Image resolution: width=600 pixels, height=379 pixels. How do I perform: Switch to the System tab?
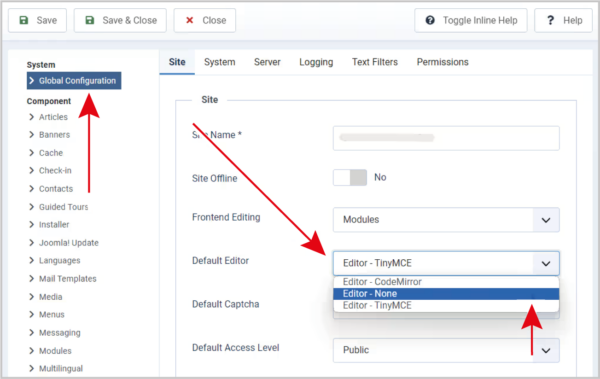(220, 62)
